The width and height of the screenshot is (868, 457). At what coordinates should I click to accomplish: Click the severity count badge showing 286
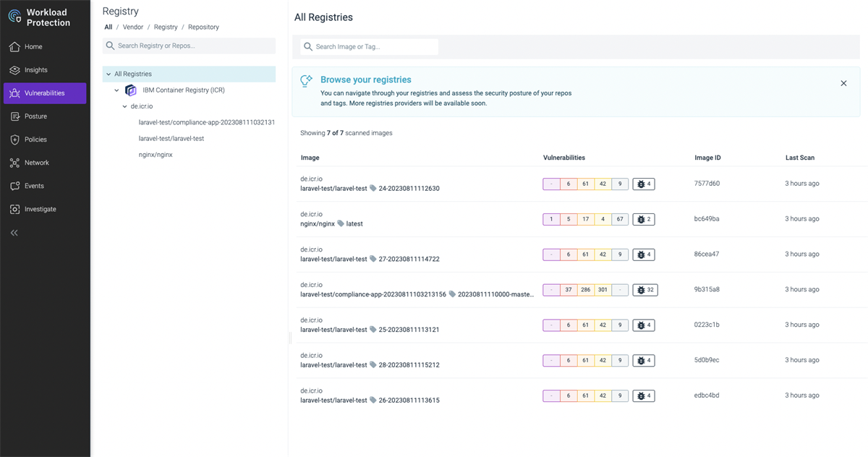[585, 289]
